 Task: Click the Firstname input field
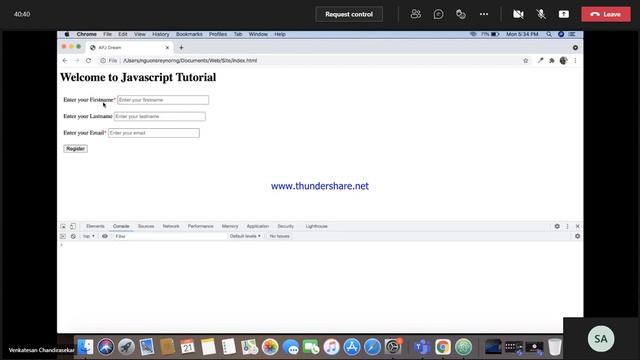click(163, 100)
